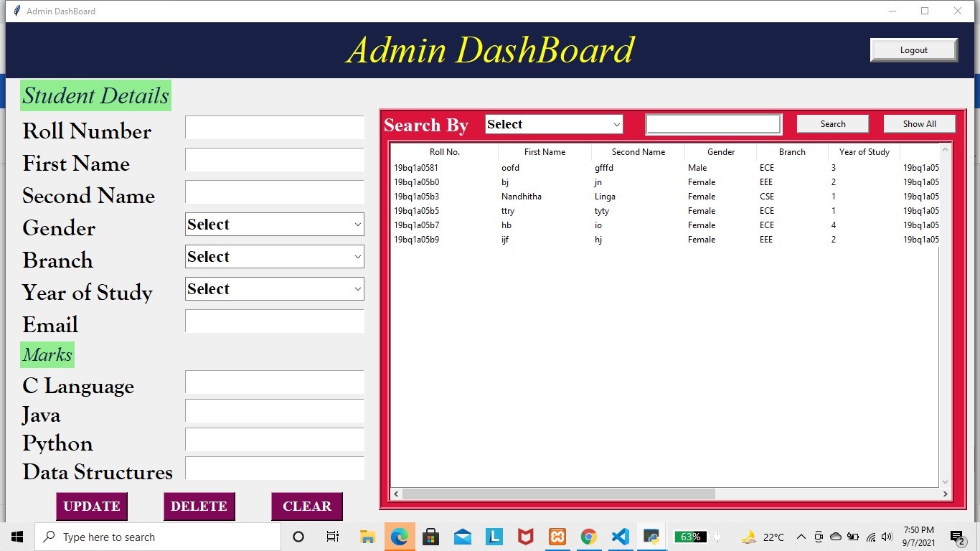
Task: Open Visual Studio Code from the taskbar
Action: [x=620, y=537]
